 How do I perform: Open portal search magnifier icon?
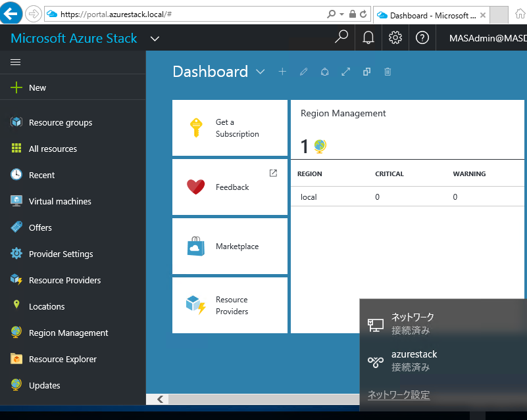[x=341, y=37]
